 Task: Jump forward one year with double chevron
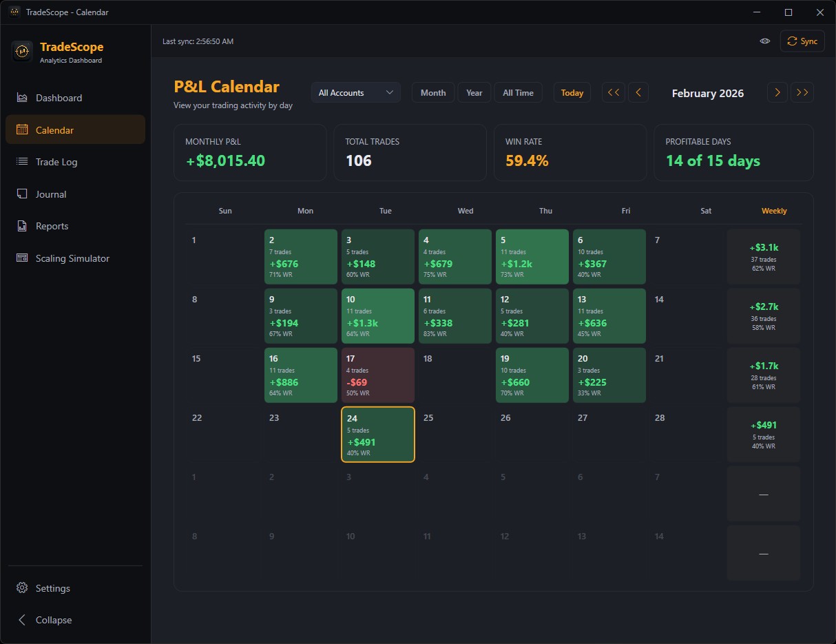802,92
